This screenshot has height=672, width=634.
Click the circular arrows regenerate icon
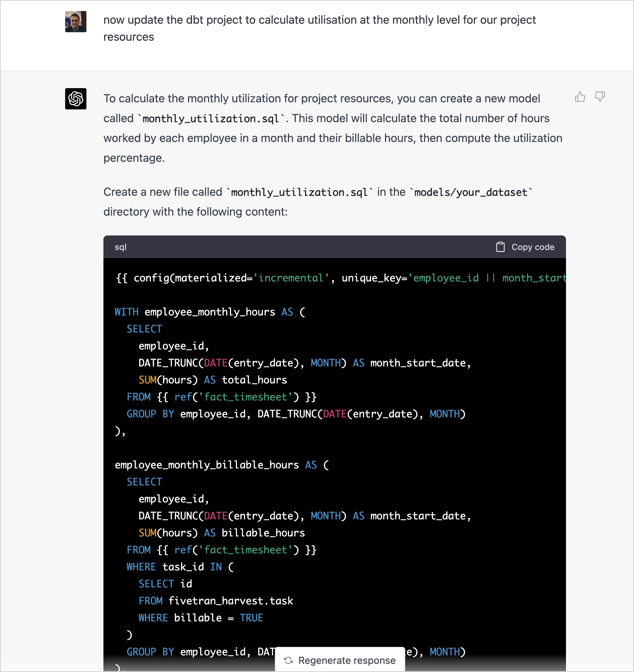[x=288, y=660]
